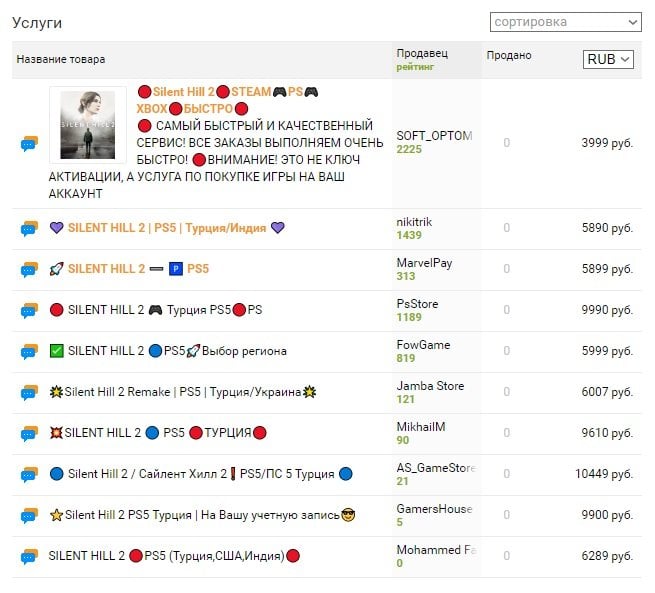Click seller name MikhailM
The width and height of the screenshot is (655, 593).
[421, 427]
